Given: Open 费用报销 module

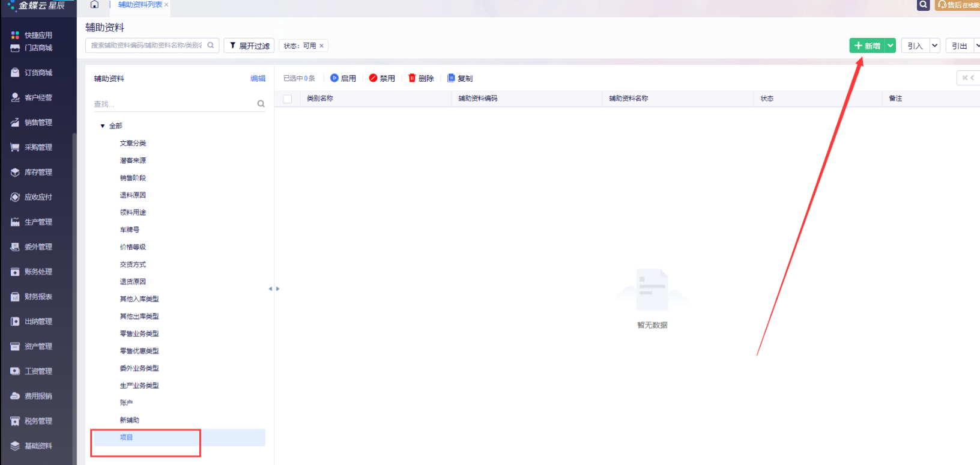Looking at the screenshot, I should click(x=31, y=397).
